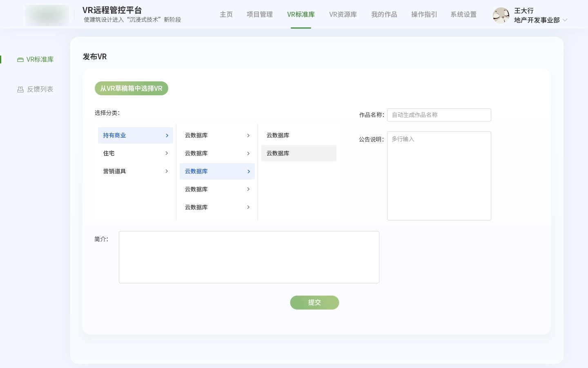588x368 pixels.
Task: Open 操作指引 from the top navigation
Action: (x=424, y=14)
